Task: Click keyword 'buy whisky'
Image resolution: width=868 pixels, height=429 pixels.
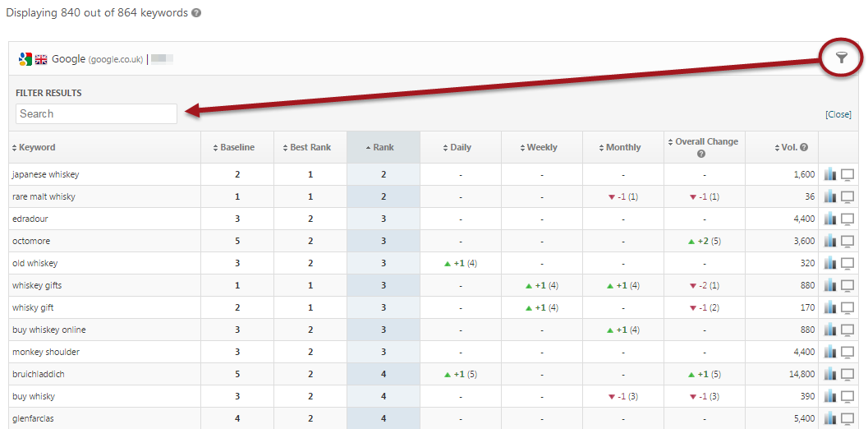Action: pos(33,396)
